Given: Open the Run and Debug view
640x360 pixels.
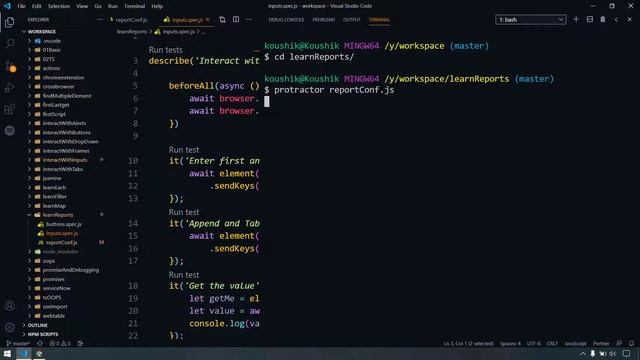Looking at the screenshot, I should pos(10,87).
